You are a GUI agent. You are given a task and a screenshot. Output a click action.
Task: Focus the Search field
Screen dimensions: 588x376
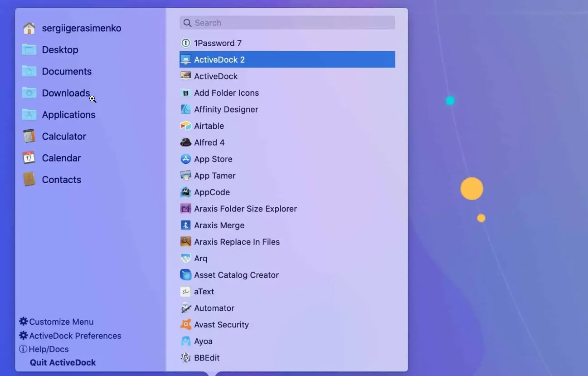[287, 23]
